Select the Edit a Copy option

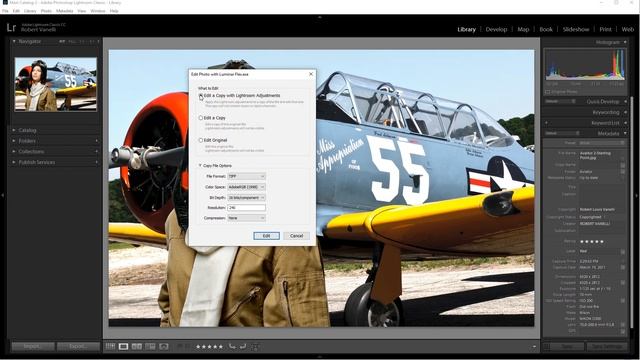(201, 118)
